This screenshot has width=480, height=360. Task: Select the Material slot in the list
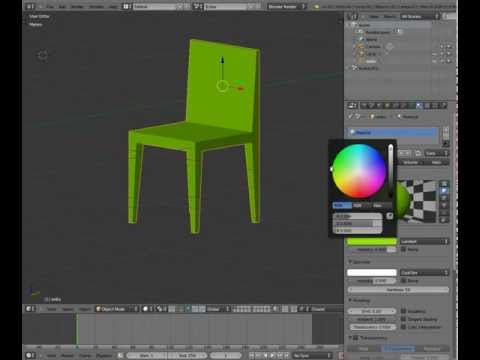[x=393, y=132]
